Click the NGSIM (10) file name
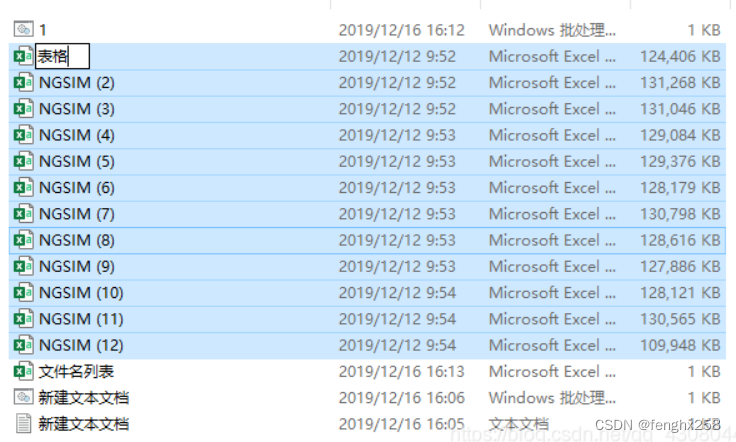This screenshot has height=442, width=736. click(x=81, y=293)
